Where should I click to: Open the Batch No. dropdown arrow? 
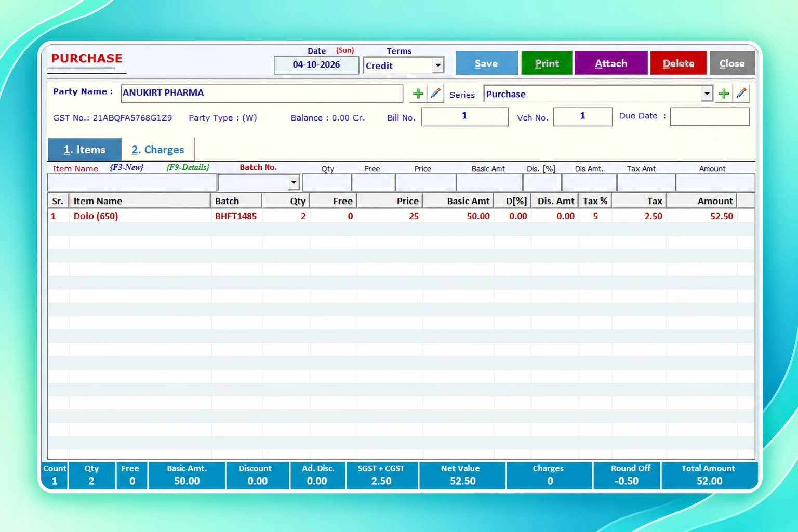294,182
